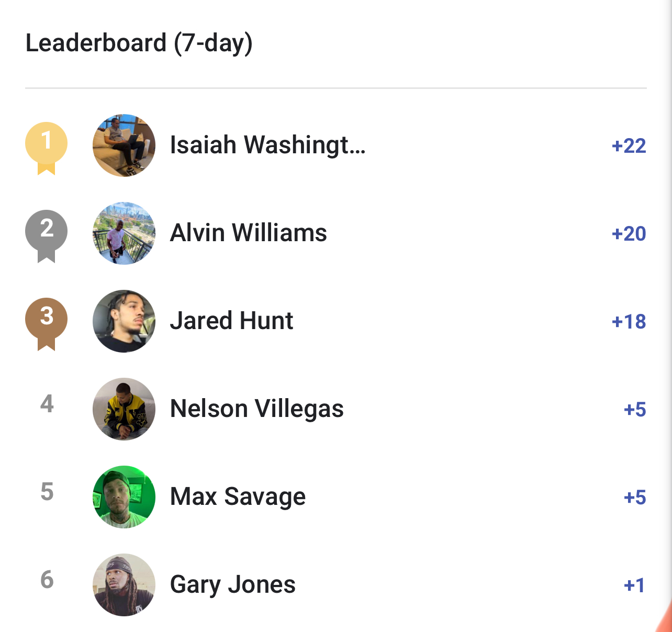672x632 pixels.
Task: Open Jared Hunt's leaderboard entry
Action: pos(231,321)
